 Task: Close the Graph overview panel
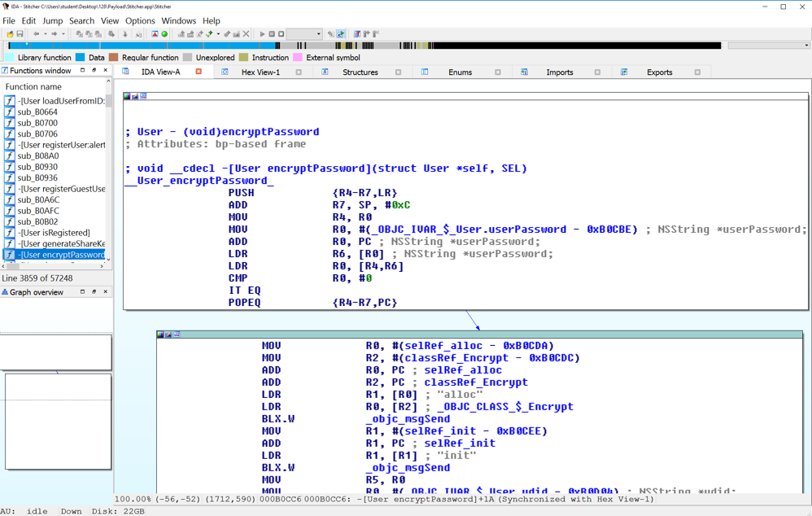pos(105,291)
